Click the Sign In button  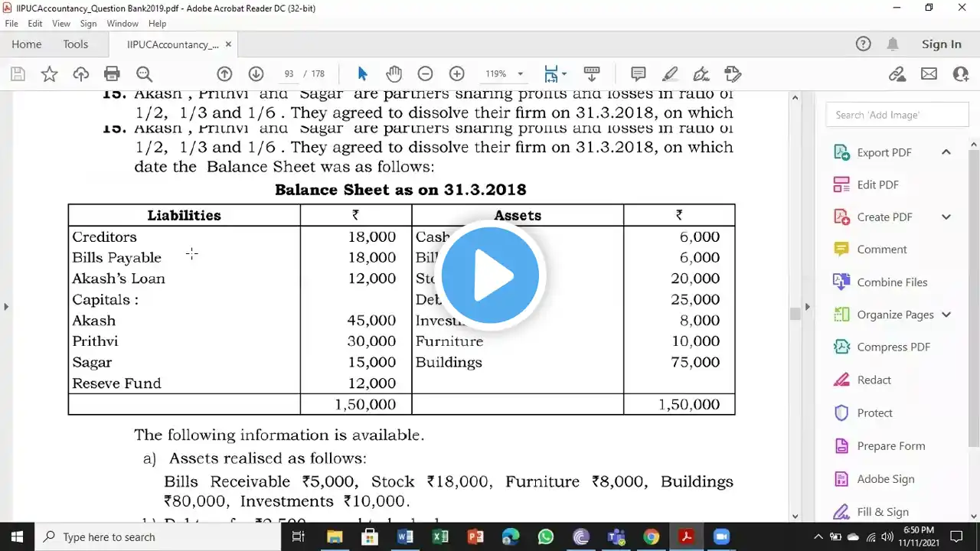point(942,44)
